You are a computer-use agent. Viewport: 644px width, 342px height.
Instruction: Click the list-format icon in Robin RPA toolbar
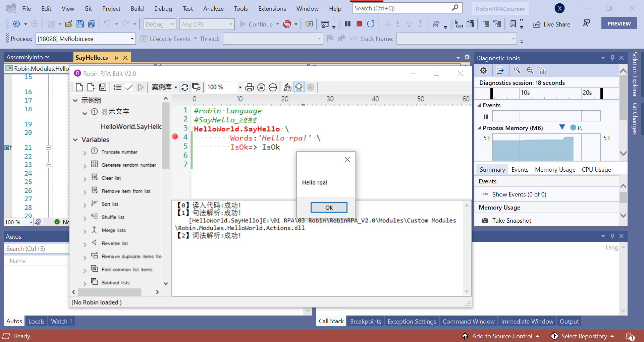pos(117,87)
